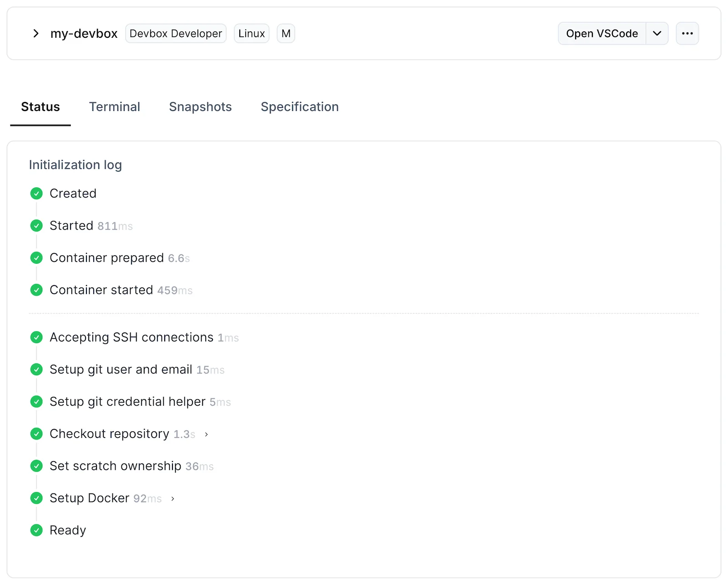
Task: Click the 6.6s duration value
Action: [179, 258]
